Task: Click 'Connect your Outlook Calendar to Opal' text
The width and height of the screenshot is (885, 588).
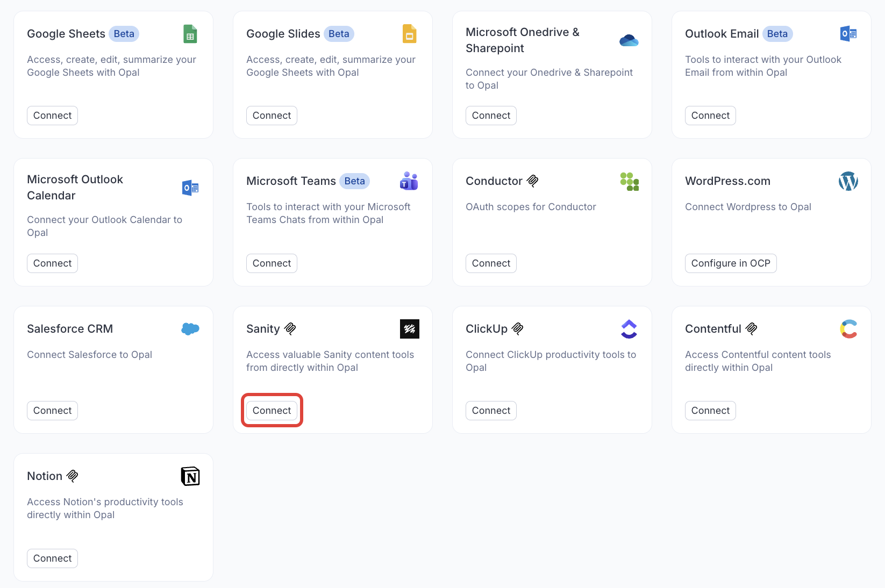Action: (104, 226)
